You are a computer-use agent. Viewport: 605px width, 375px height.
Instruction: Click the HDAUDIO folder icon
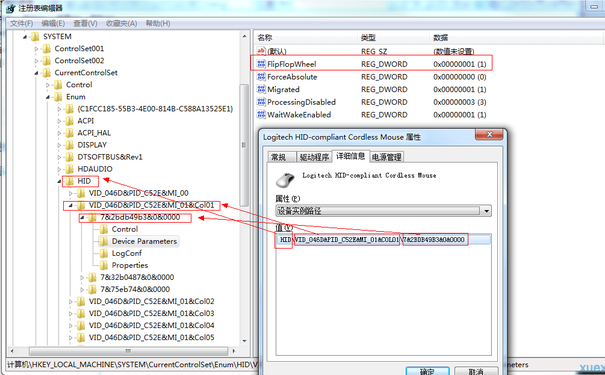click(x=69, y=169)
